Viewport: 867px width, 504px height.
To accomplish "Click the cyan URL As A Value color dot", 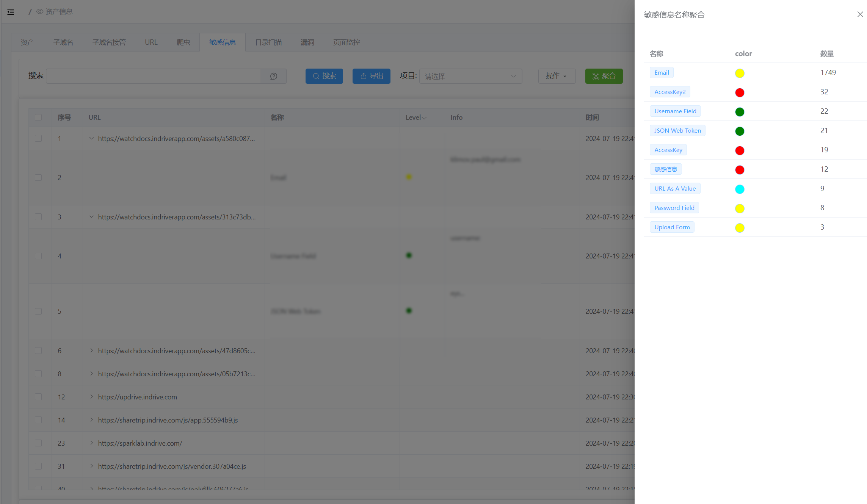I will [x=739, y=189].
